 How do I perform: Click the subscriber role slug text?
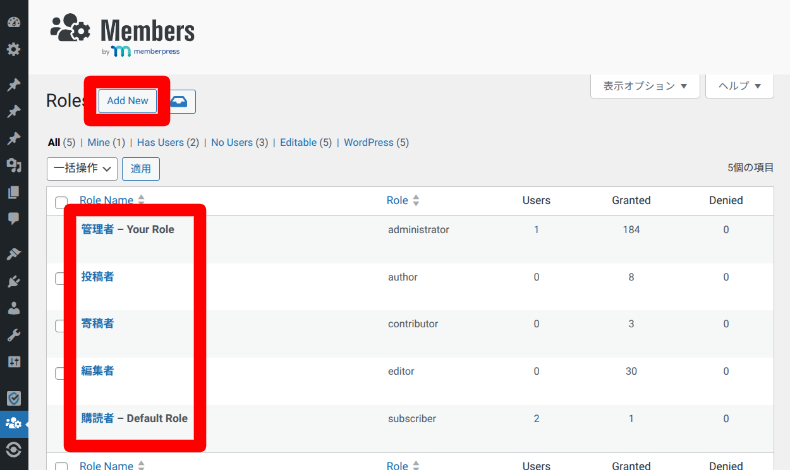(x=412, y=419)
